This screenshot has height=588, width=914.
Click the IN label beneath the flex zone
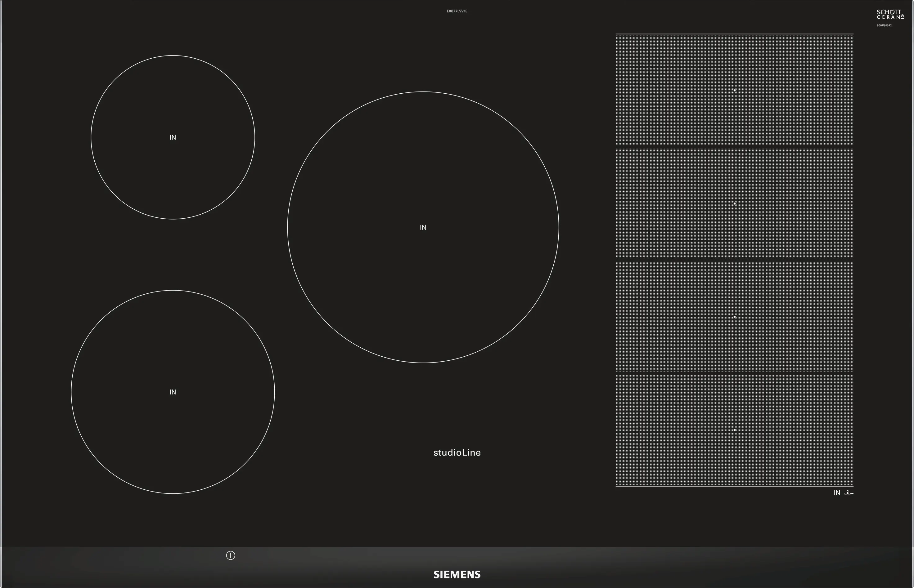click(x=837, y=493)
